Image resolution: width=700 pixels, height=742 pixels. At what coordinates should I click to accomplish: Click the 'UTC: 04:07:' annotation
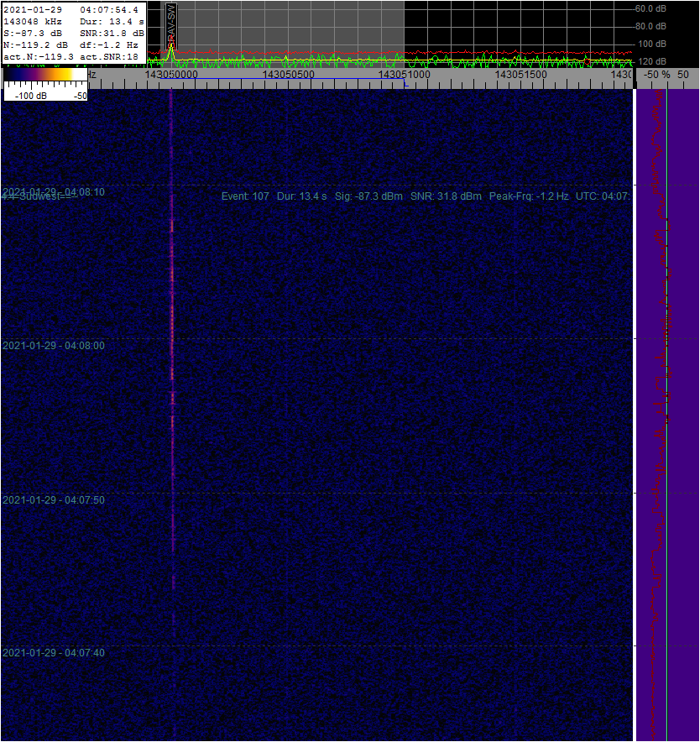[603, 196]
